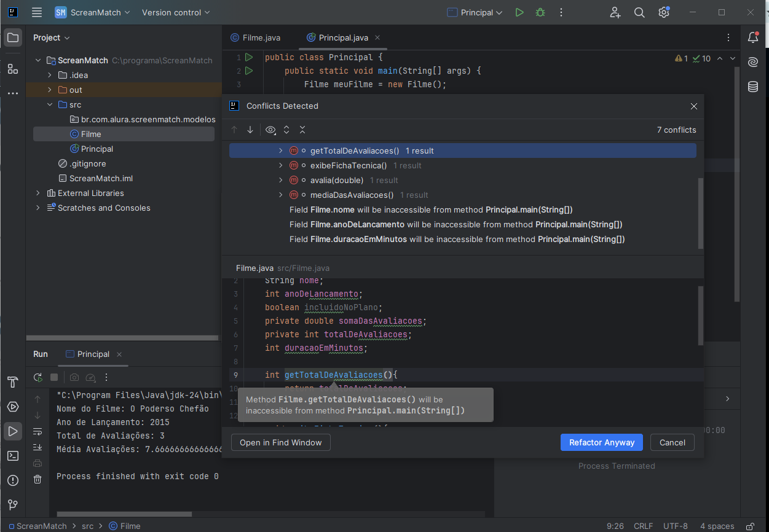Expand the out folder
769x532 pixels.
(50, 90)
